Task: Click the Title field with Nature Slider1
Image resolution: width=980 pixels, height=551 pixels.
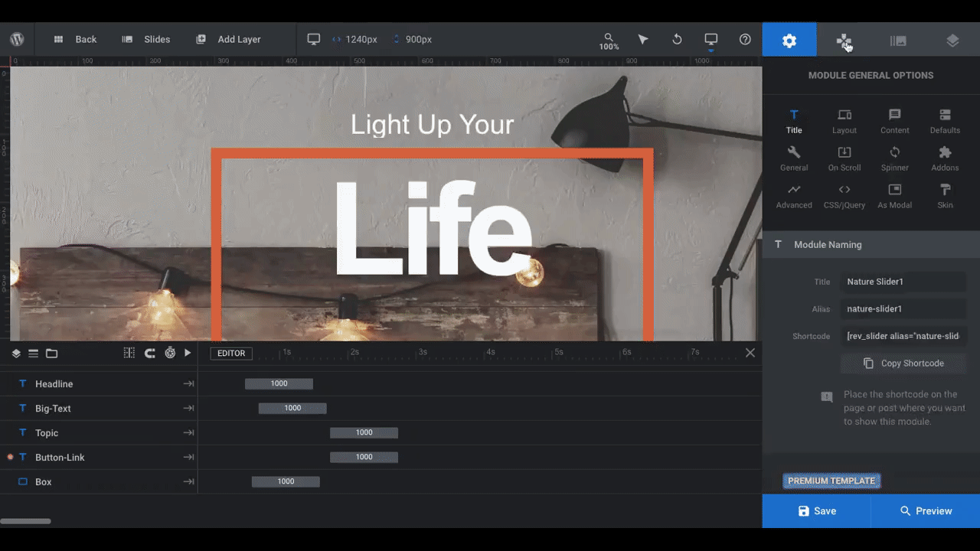Action: [x=903, y=282]
